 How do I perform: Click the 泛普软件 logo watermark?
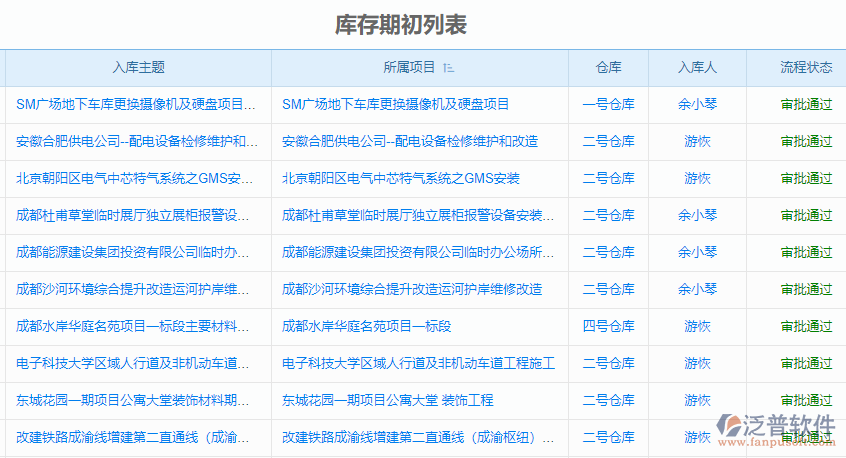(779, 427)
